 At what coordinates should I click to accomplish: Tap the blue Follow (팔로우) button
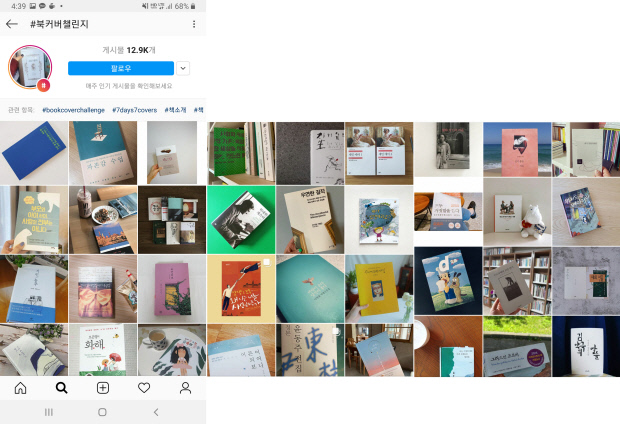pos(121,68)
